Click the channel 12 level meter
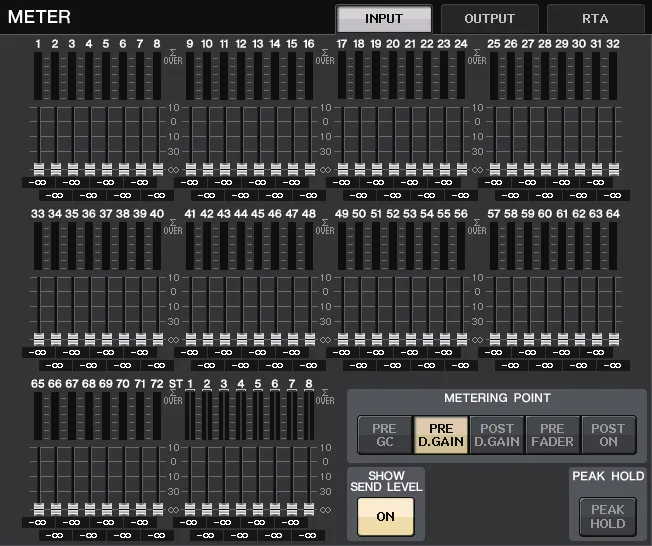 [241, 76]
